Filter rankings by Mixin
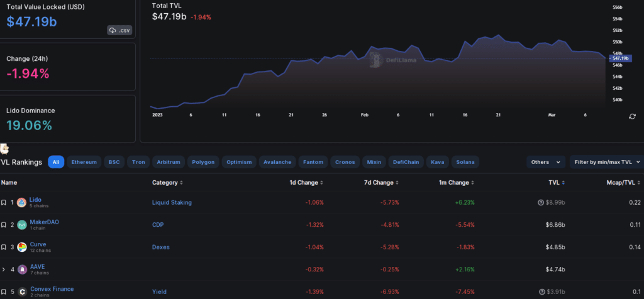Screen dimensions: 644x299 [374, 162]
